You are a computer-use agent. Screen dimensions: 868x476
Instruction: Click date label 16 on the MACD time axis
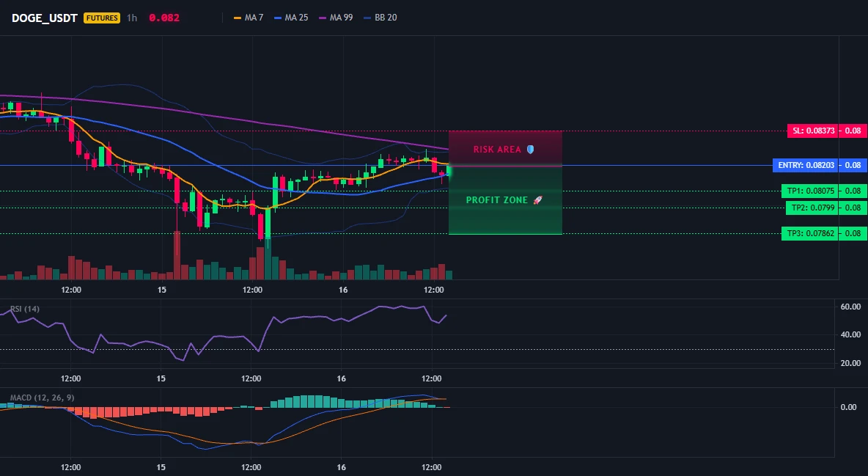[342, 467]
